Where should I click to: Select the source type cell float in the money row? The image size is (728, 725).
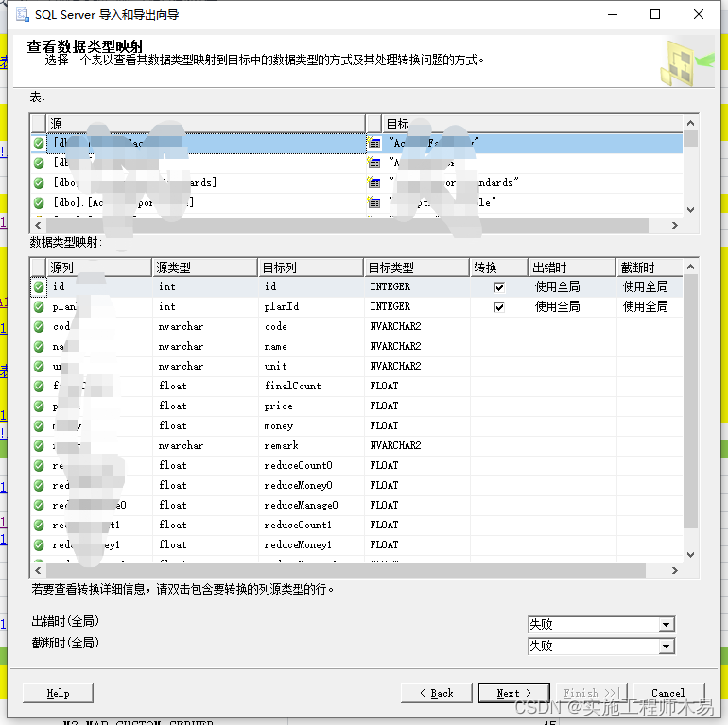point(205,425)
